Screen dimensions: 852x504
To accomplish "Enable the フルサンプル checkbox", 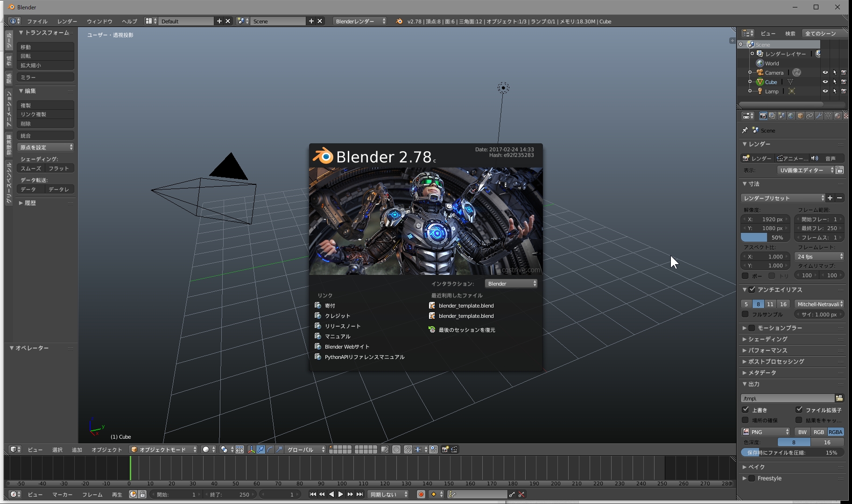I will tap(746, 314).
